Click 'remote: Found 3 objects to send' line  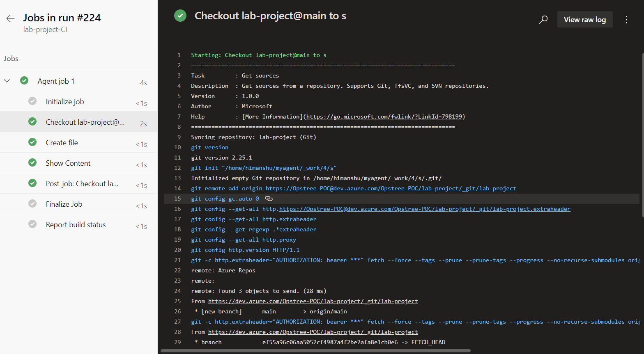(259, 291)
